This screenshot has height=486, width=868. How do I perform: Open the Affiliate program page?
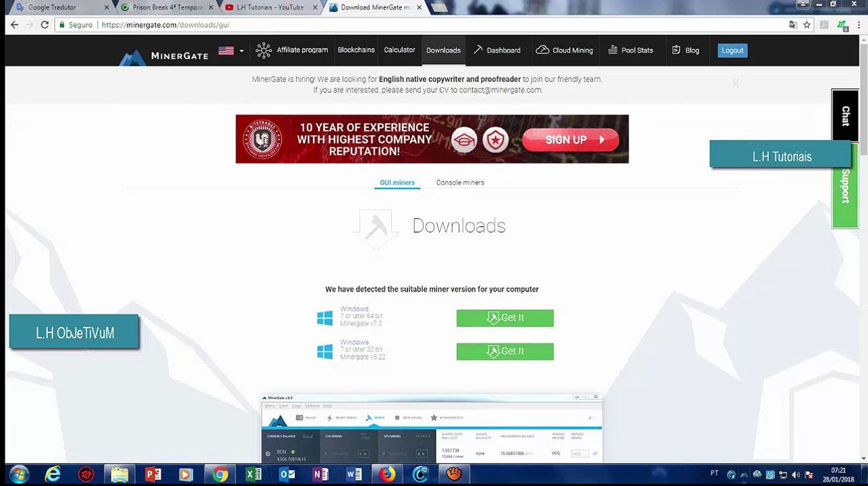click(292, 50)
